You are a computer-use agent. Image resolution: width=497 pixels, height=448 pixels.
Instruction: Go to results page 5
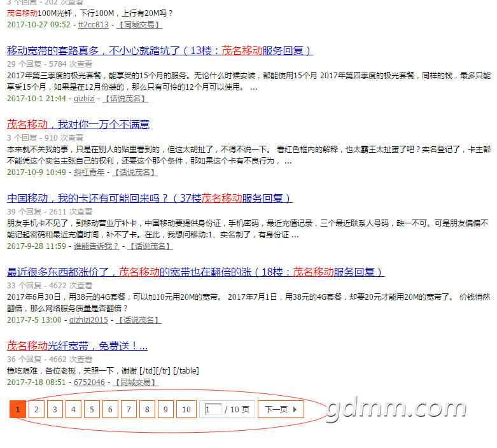tap(92, 409)
